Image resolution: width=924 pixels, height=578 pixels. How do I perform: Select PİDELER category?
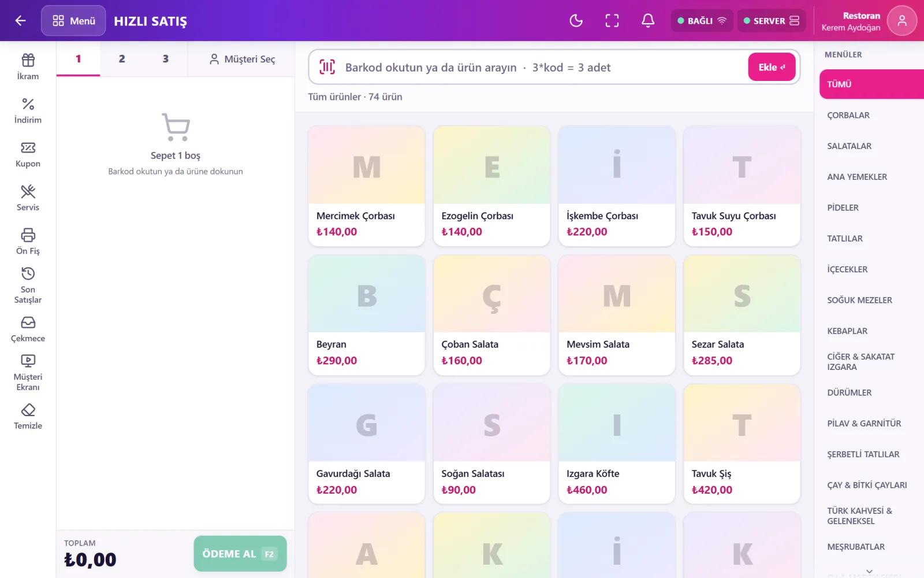(x=871, y=208)
